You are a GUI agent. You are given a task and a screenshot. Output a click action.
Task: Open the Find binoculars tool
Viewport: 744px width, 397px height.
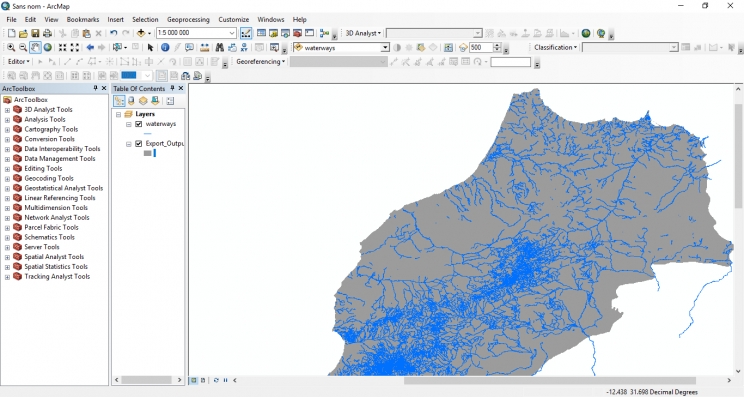[x=219, y=47]
